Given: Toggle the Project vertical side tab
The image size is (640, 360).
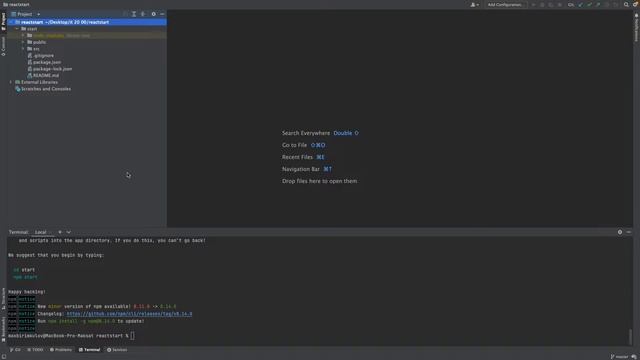Looking at the screenshot, I should [4, 21].
